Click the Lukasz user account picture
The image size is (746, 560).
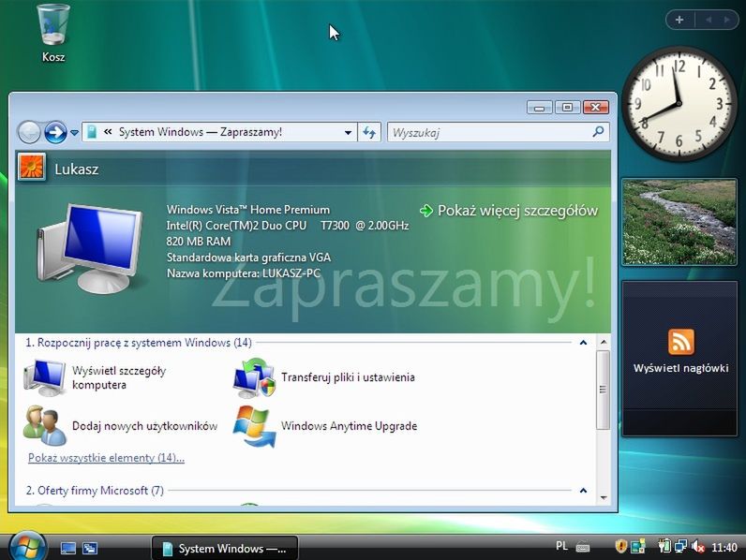coord(32,168)
